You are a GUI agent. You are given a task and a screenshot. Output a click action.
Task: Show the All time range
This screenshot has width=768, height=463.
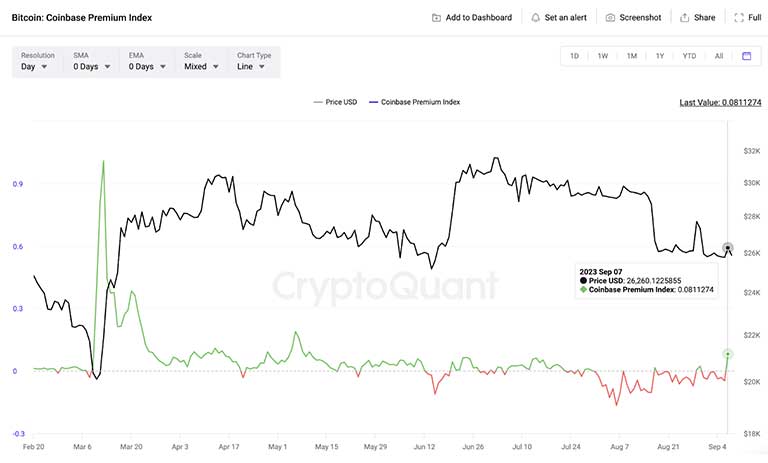719,56
